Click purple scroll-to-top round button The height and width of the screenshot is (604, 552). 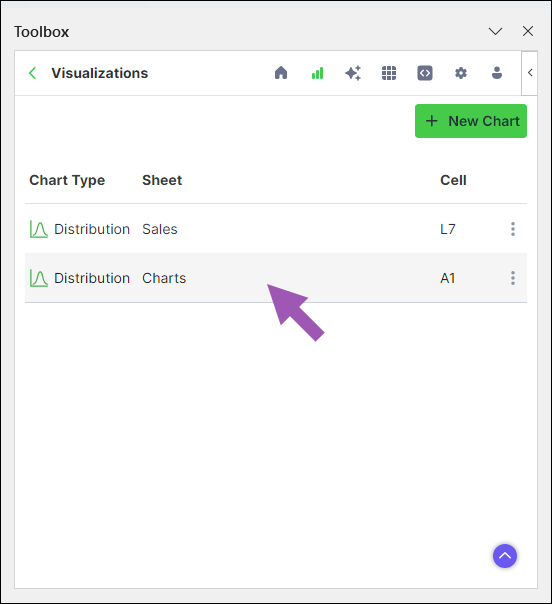pyautogui.click(x=505, y=556)
